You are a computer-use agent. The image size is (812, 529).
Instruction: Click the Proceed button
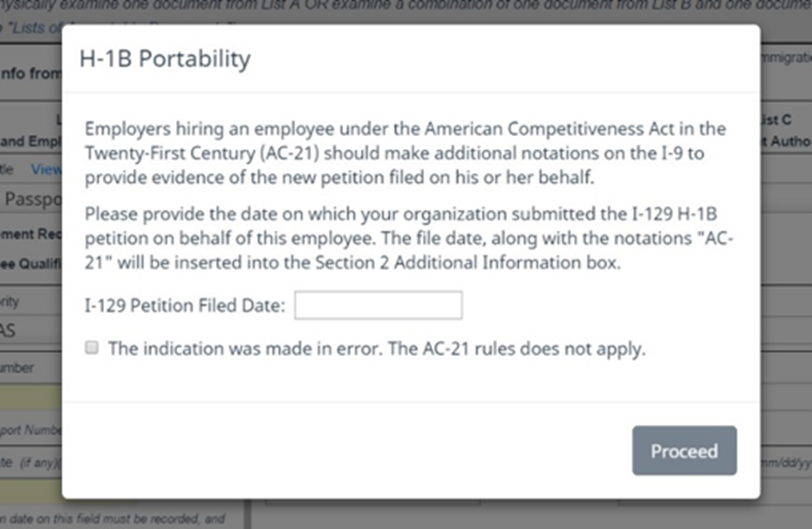684,451
